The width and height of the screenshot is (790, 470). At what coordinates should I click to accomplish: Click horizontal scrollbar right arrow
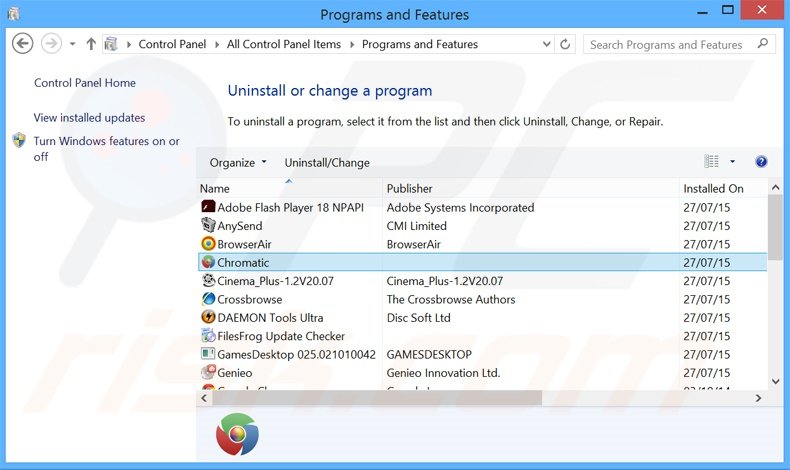point(758,398)
